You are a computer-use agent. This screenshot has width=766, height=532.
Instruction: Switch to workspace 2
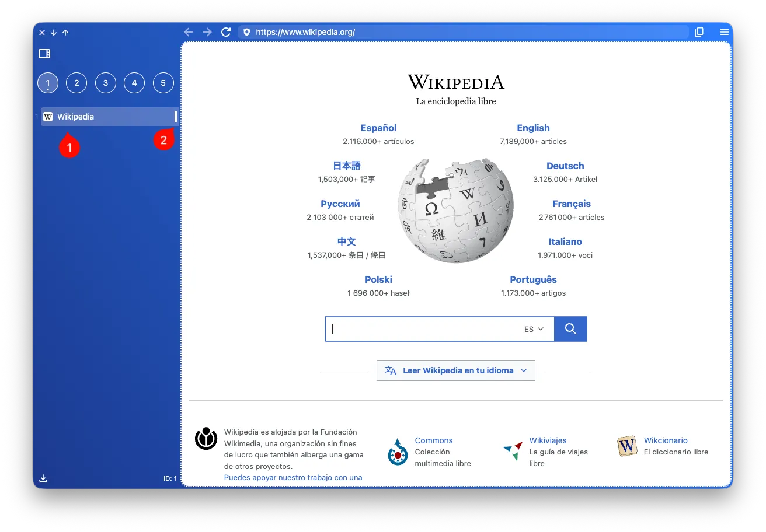76,83
